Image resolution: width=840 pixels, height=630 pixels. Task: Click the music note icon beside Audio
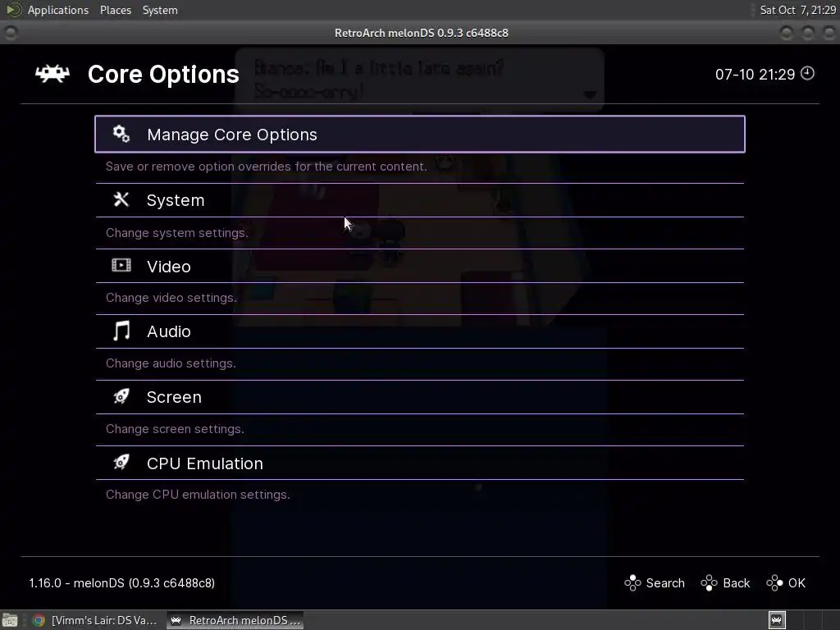click(x=121, y=331)
